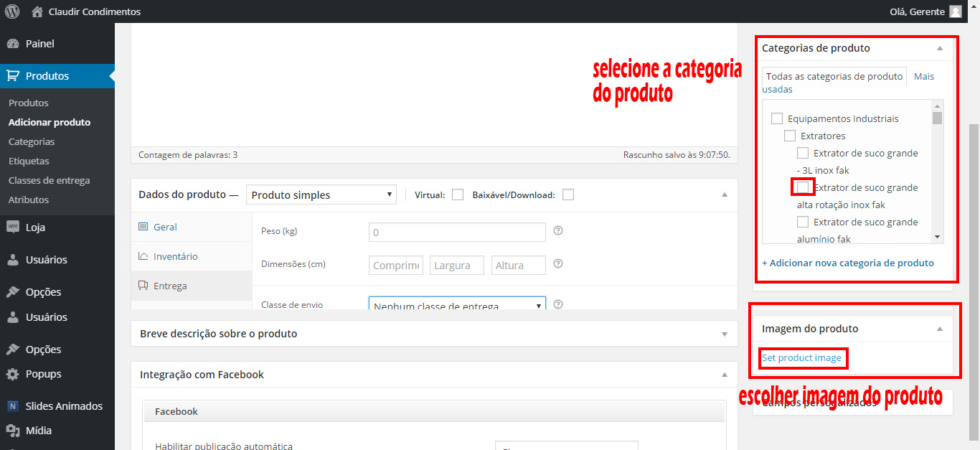980x450 pixels.
Task: Click the Mídia media icon
Action: pyautogui.click(x=13, y=431)
